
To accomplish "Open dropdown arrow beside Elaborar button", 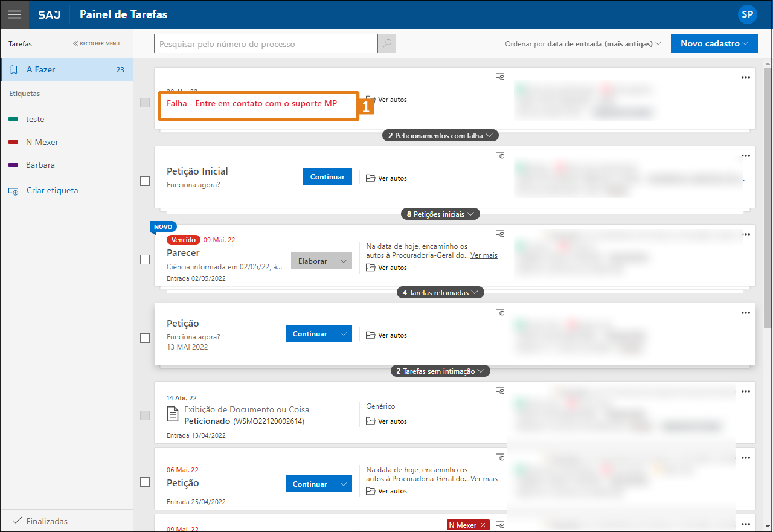I will point(344,261).
